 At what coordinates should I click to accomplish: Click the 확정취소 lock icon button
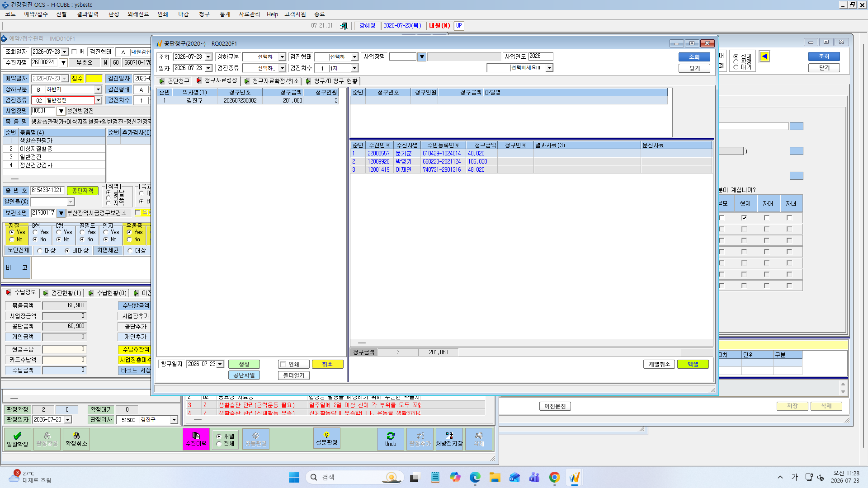point(76,439)
